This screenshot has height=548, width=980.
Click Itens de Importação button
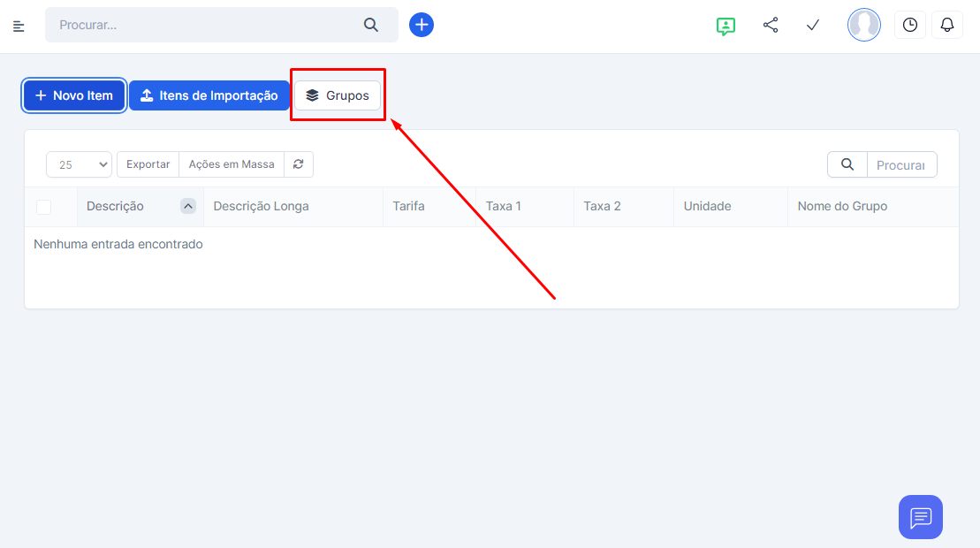click(x=209, y=95)
